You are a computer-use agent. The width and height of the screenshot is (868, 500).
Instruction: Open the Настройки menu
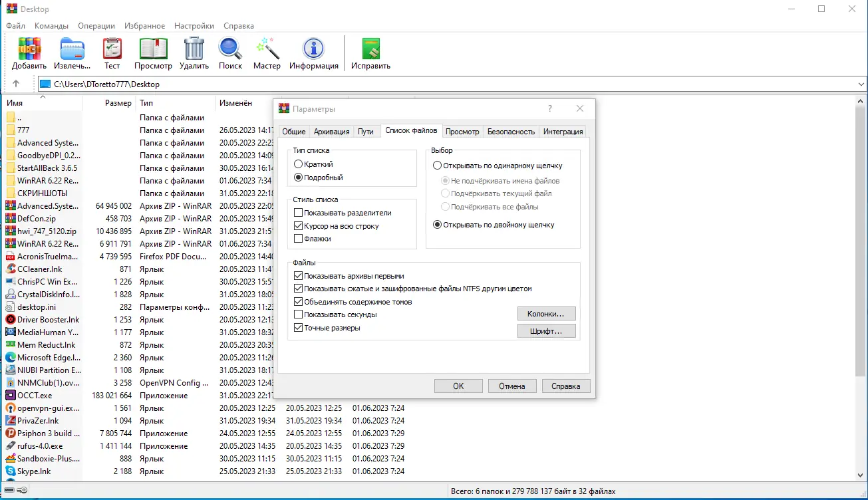point(194,26)
